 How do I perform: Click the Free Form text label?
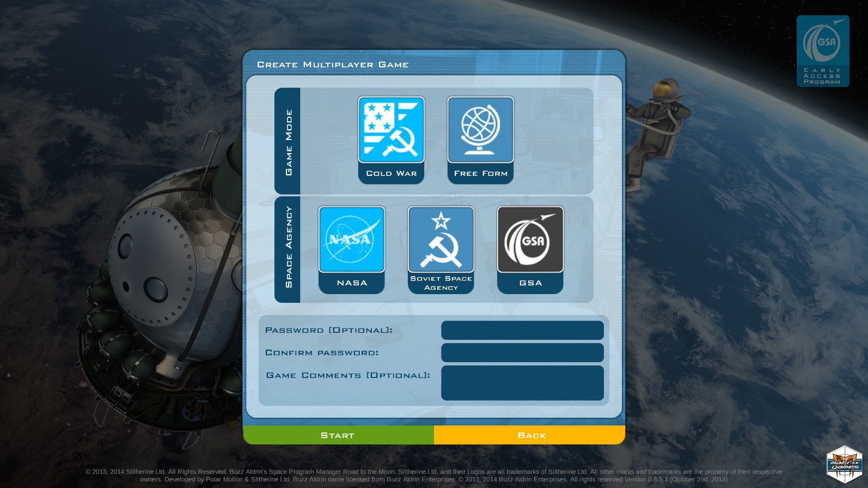click(x=480, y=174)
